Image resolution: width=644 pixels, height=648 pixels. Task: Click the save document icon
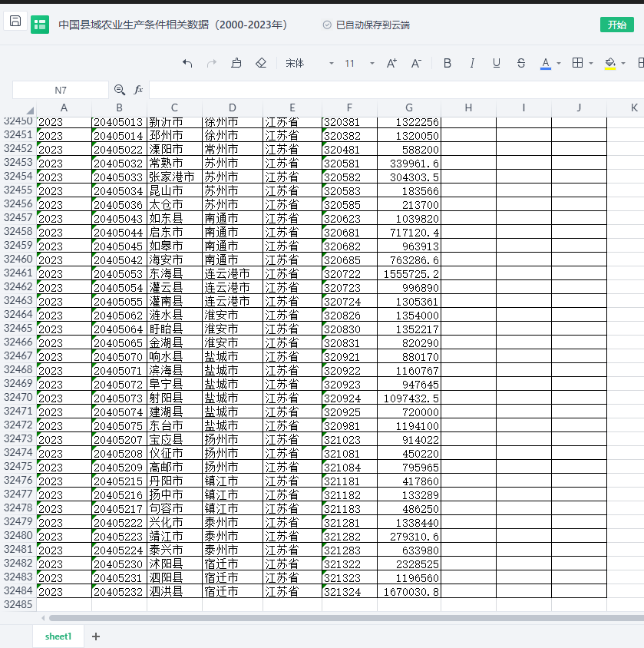(x=15, y=21)
